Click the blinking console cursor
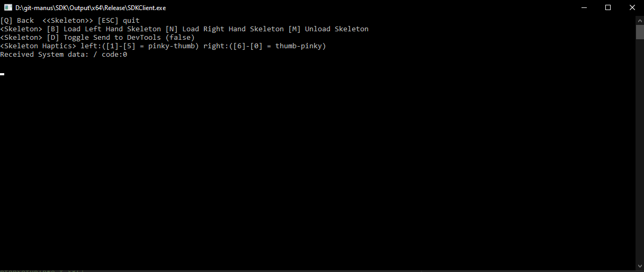 pos(2,74)
